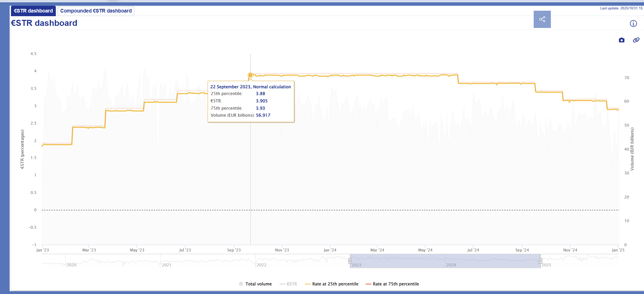The width and height of the screenshot is (644, 294).
Task: Click the right range navigator handle
Action: [540, 261]
